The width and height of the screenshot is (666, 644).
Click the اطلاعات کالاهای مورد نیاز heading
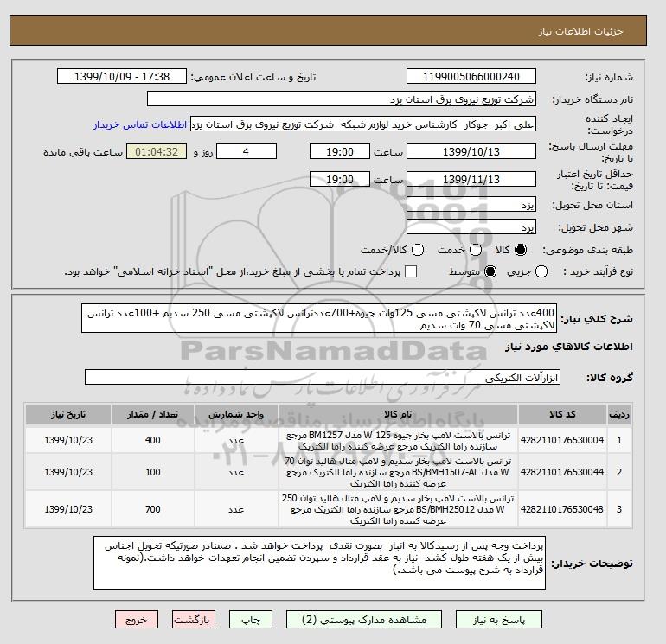click(569, 347)
